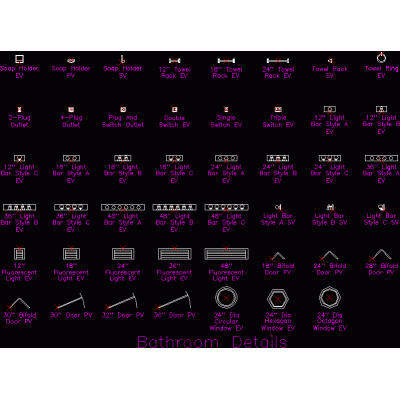Select the "24" Bifold Door PV" text

330,269
